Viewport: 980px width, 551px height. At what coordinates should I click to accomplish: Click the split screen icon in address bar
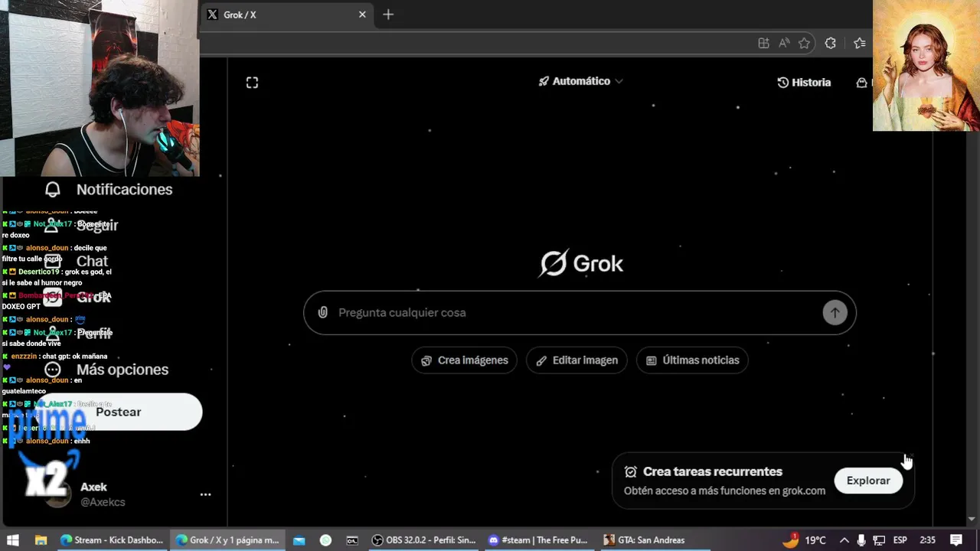click(763, 44)
